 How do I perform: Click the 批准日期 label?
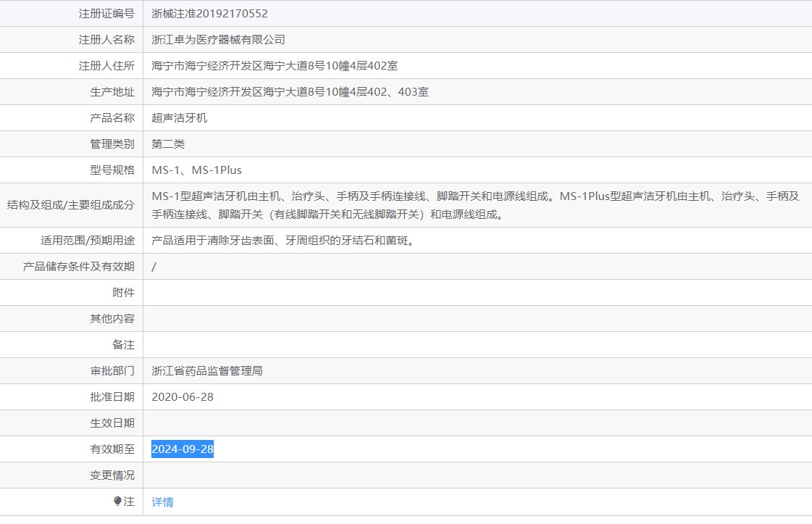[x=112, y=397]
